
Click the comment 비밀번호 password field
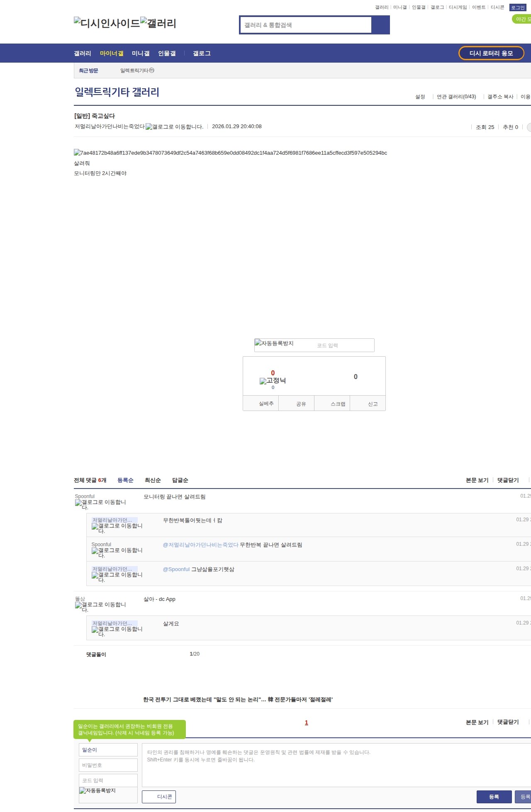(108, 765)
